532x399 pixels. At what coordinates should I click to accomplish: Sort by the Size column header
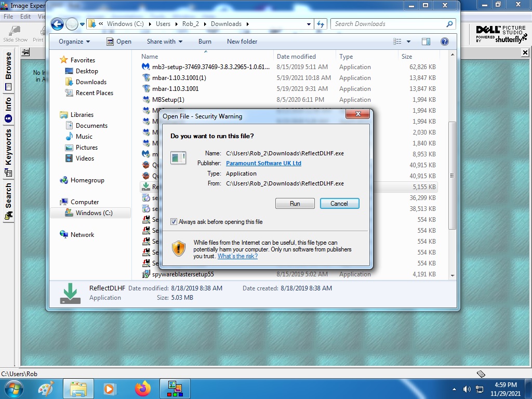pyautogui.click(x=419, y=57)
